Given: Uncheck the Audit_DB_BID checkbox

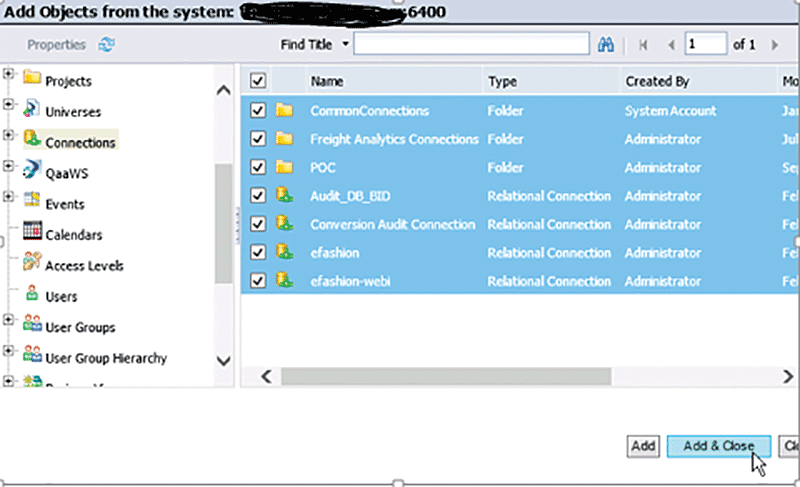Looking at the screenshot, I should [258, 196].
